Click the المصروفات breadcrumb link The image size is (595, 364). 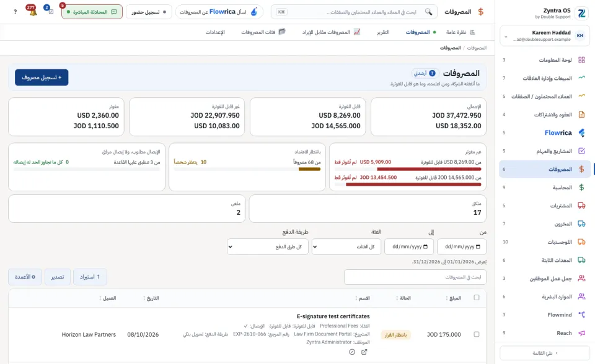point(477,48)
